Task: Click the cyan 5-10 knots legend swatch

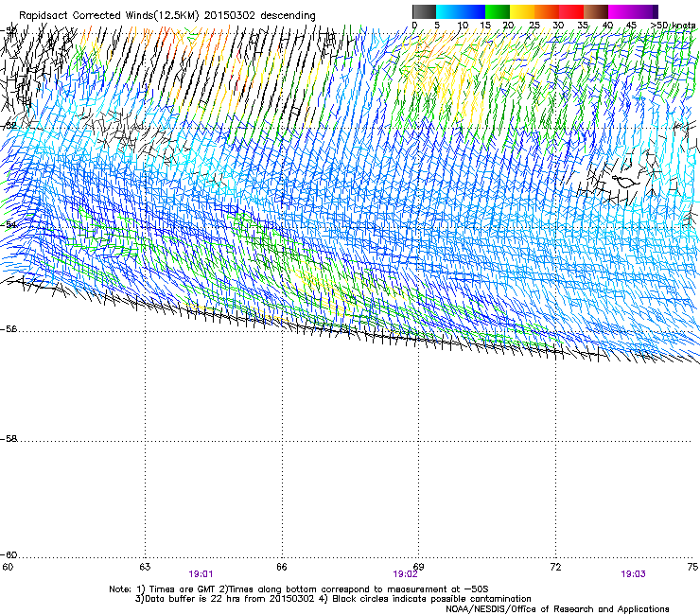Action: tap(448, 11)
